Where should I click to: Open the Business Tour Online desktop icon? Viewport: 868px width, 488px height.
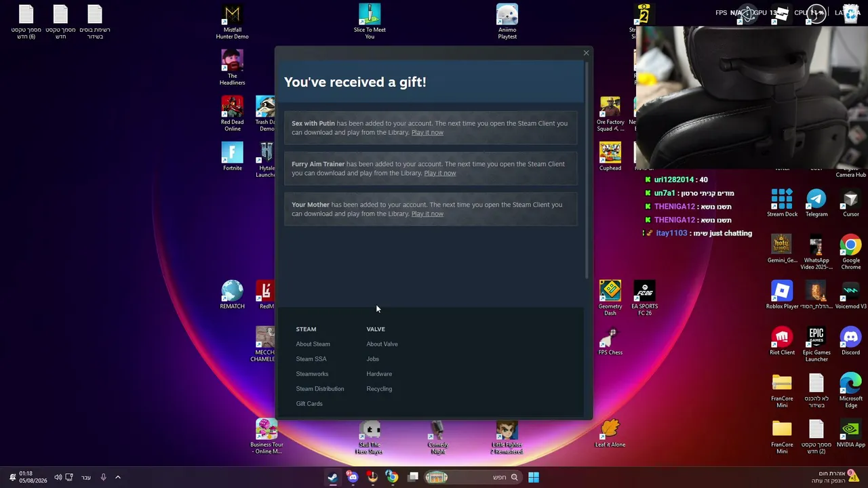click(x=267, y=436)
